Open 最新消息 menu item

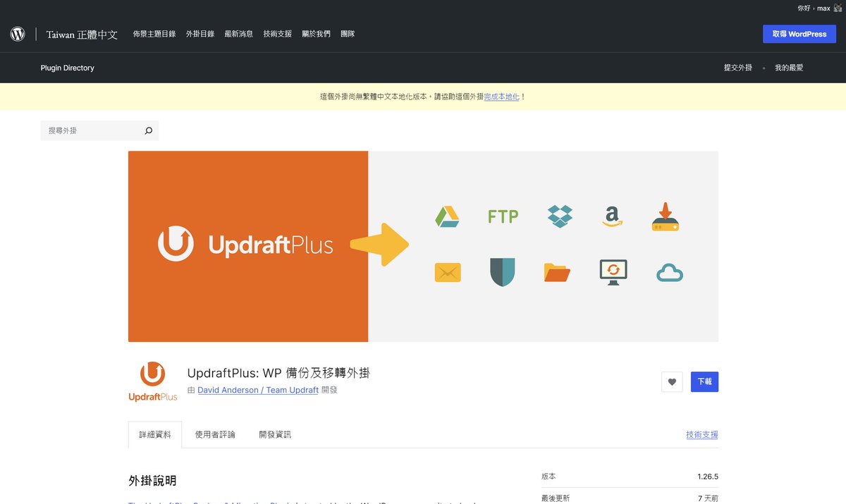[x=239, y=34]
